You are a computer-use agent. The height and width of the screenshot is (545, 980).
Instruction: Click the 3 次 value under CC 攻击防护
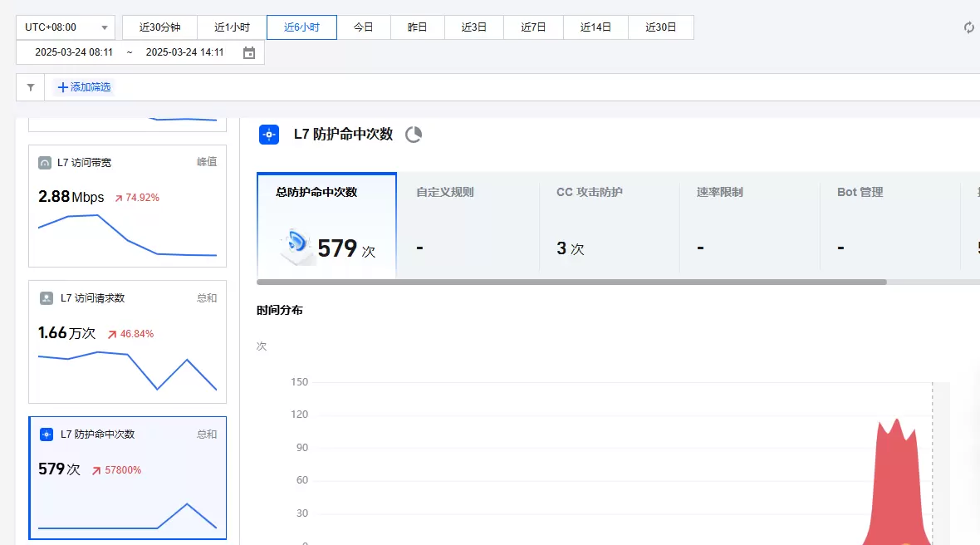(570, 248)
